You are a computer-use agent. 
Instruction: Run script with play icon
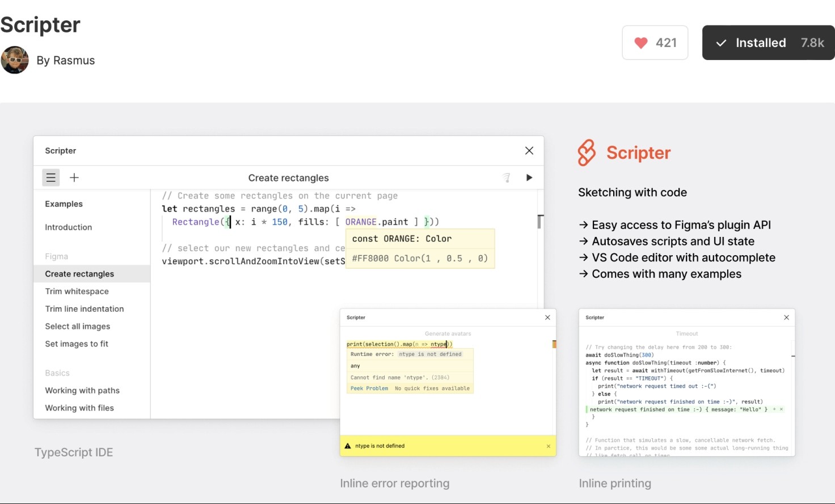tap(529, 177)
